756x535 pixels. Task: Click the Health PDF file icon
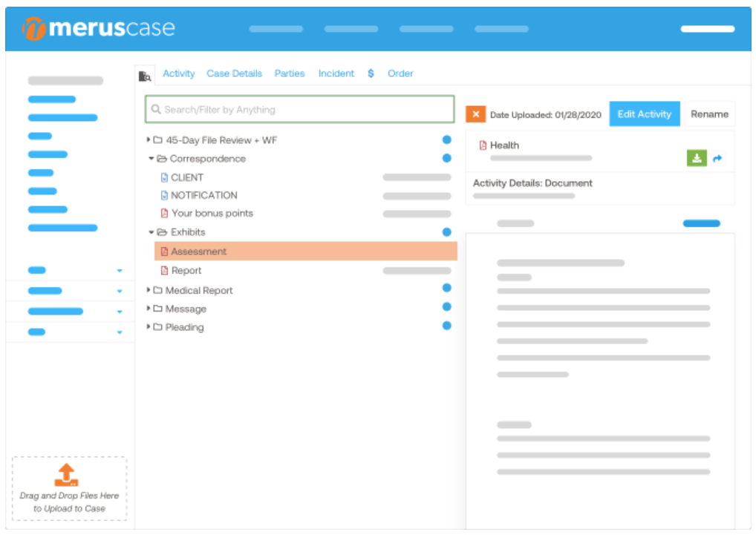[x=483, y=145]
